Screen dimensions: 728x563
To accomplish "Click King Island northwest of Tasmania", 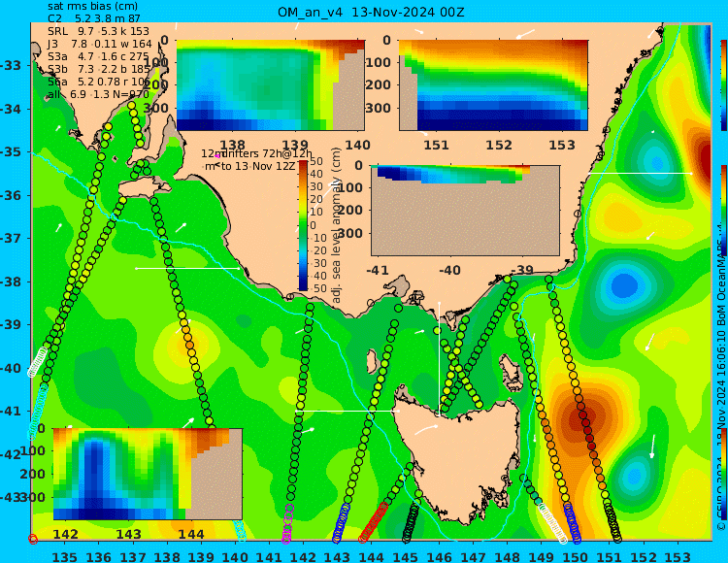I will click(x=371, y=361).
